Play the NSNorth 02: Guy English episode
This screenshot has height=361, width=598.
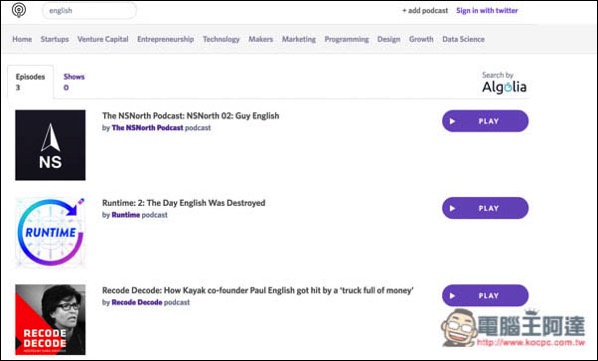485,121
